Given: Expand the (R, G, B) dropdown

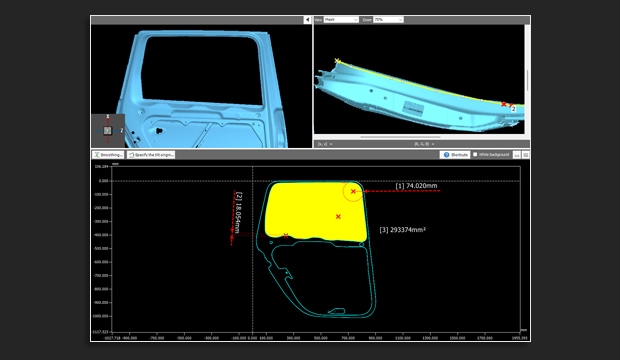Looking at the screenshot, I should coord(424,144).
